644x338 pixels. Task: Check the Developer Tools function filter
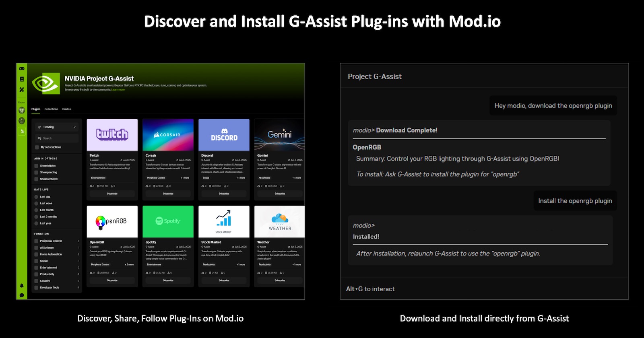[x=36, y=287]
